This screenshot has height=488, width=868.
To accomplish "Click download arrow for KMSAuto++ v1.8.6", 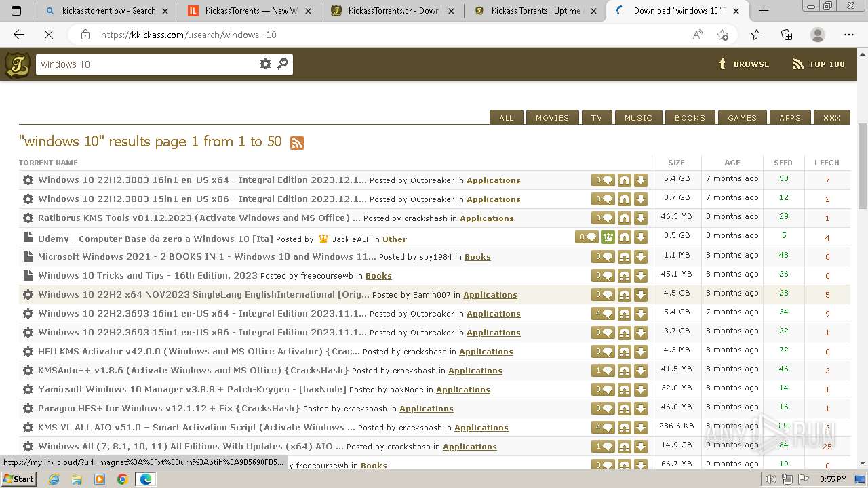I will click(641, 370).
